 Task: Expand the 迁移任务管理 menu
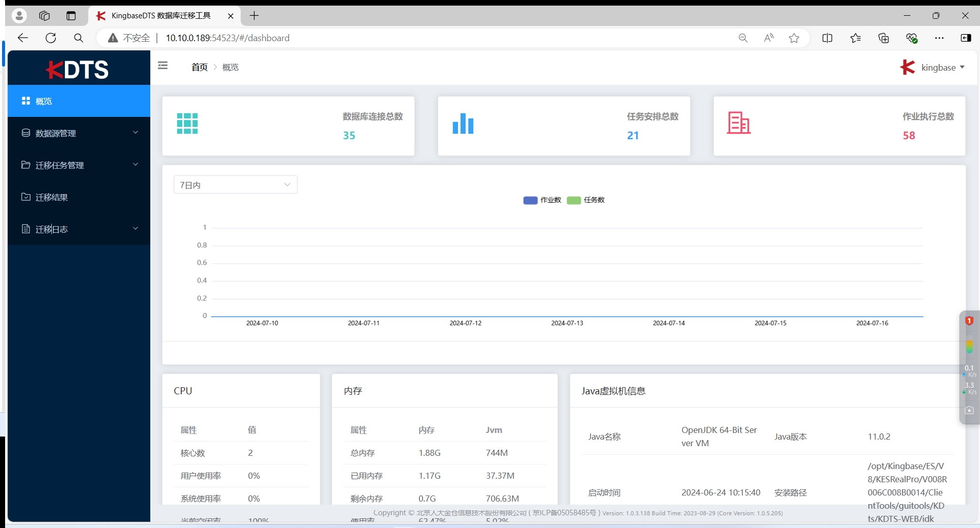point(79,165)
